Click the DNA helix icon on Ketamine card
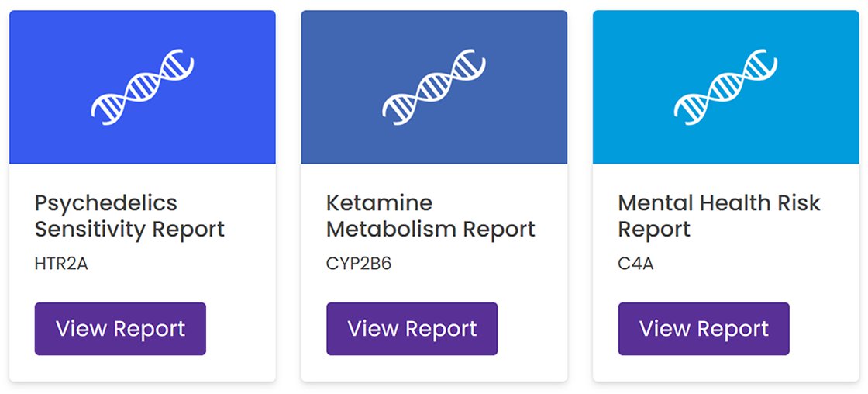This screenshot has height=394, width=868. click(434, 88)
